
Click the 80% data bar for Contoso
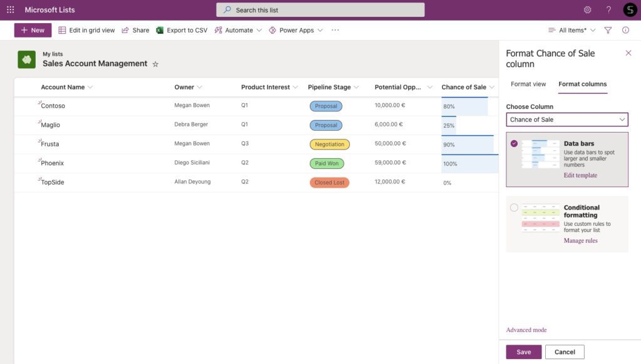464,106
